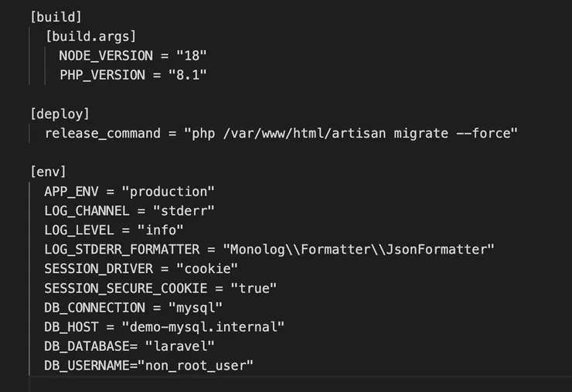Click the LOG_LEVEL "info" value

[160, 230]
